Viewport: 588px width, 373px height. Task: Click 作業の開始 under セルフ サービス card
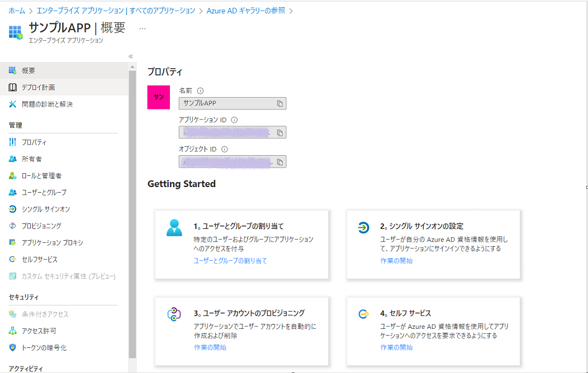click(x=396, y=347)
